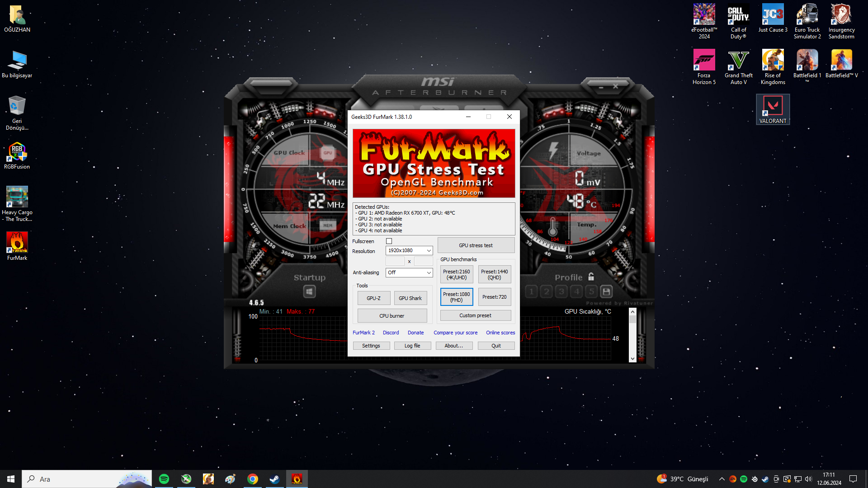Click the Spotify taskbar icon

pyautogui.click(x=164, y=479)
